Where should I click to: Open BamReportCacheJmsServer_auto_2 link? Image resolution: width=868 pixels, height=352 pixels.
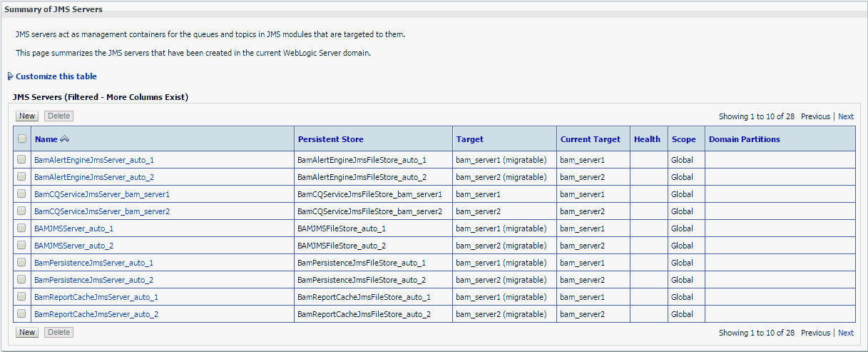[96, 314]
